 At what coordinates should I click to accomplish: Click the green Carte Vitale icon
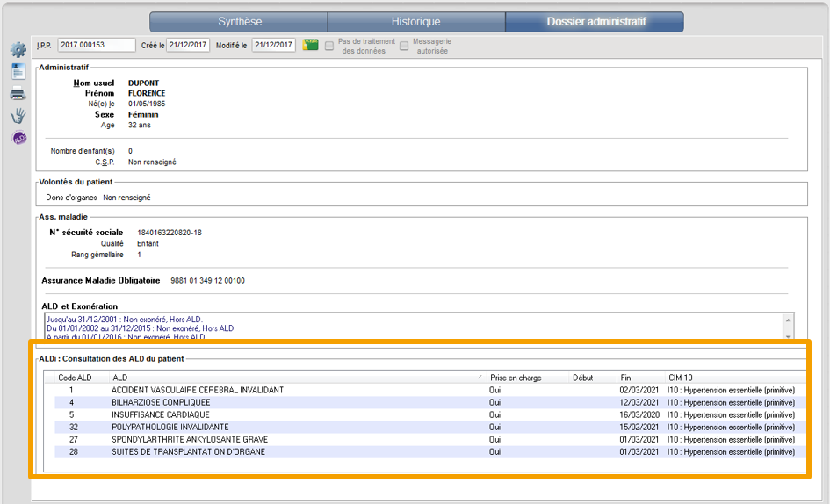pos(310,46)
